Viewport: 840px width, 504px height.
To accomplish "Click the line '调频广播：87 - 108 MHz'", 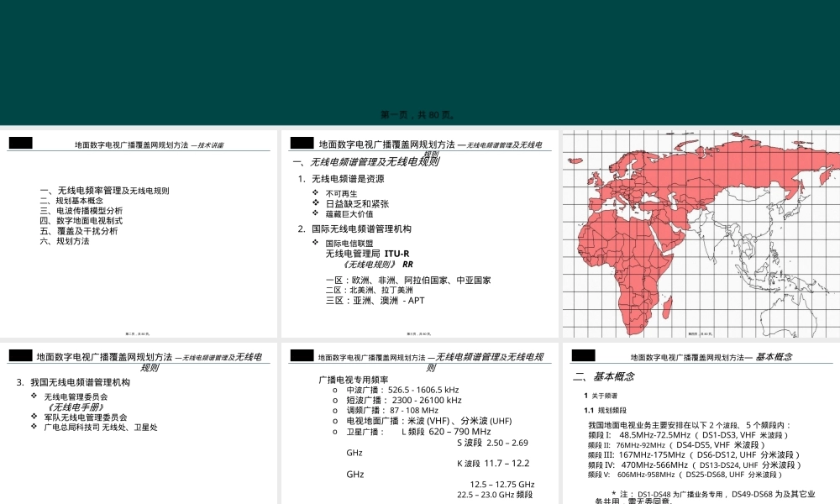I will [x=392, y=410].
